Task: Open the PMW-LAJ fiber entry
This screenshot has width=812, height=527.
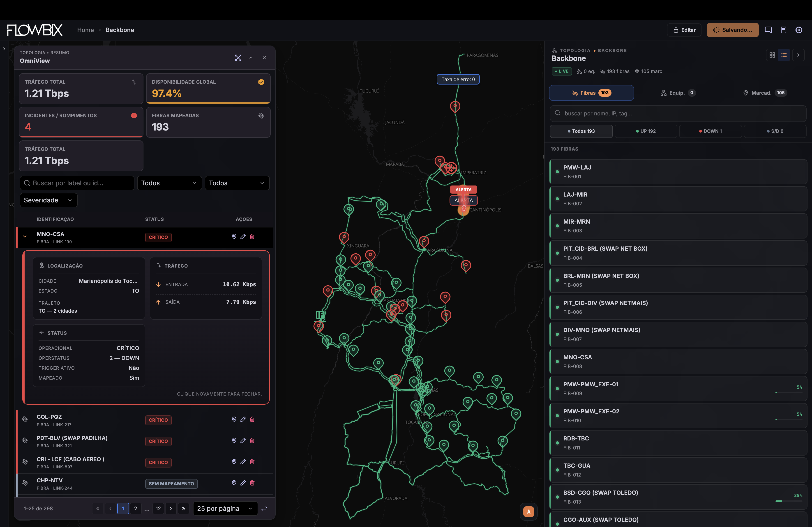Action: coord(678,172)
